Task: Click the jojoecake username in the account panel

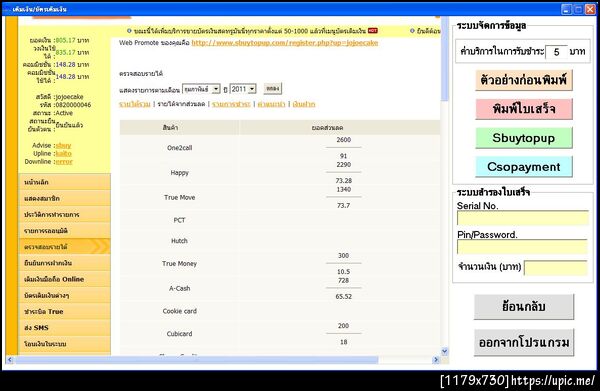Action: [70, 97]
